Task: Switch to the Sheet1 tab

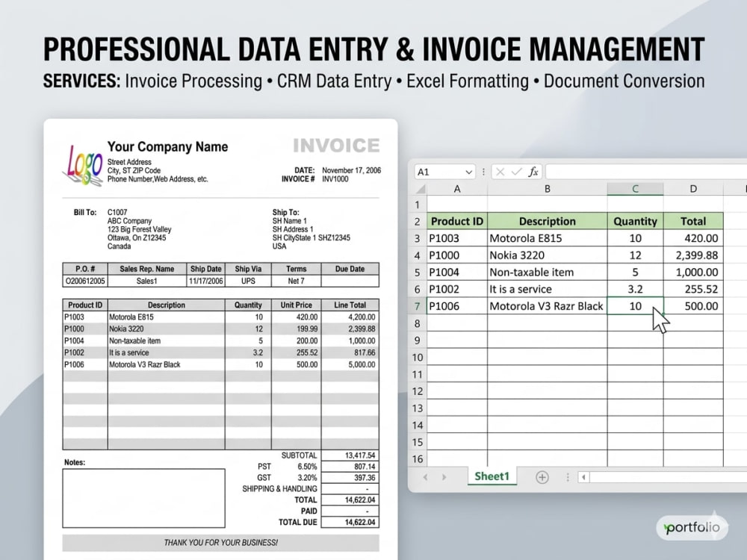Action: pos(492,476)
